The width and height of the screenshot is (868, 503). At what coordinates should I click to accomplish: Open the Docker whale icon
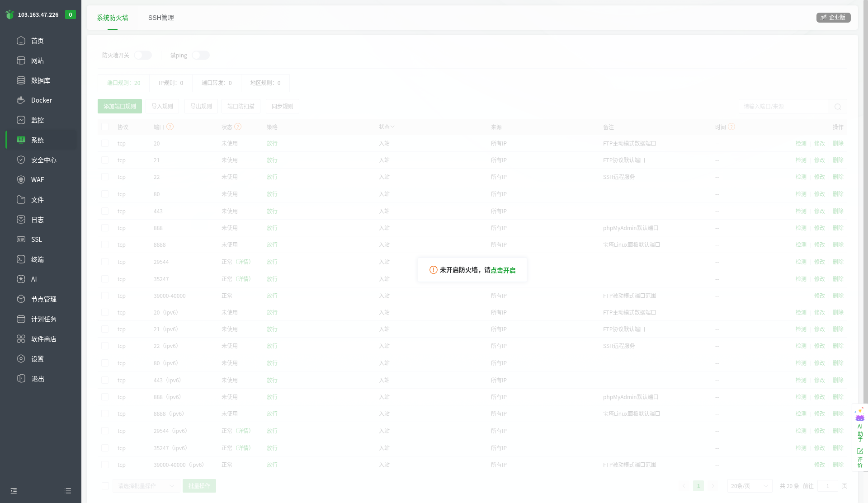click(x=21, y=100)
